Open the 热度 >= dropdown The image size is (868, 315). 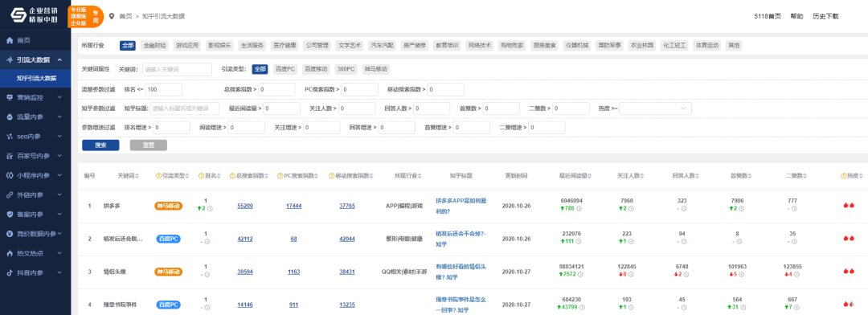point(656,108)
